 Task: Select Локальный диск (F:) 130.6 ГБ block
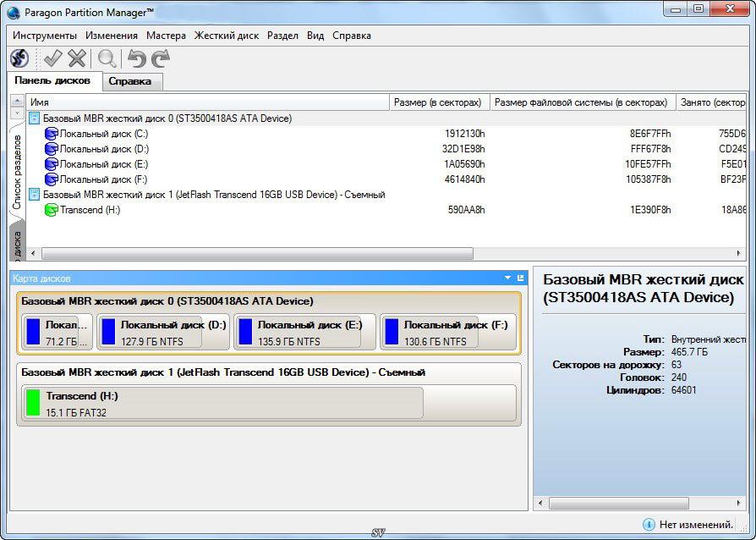click(448, 333)
